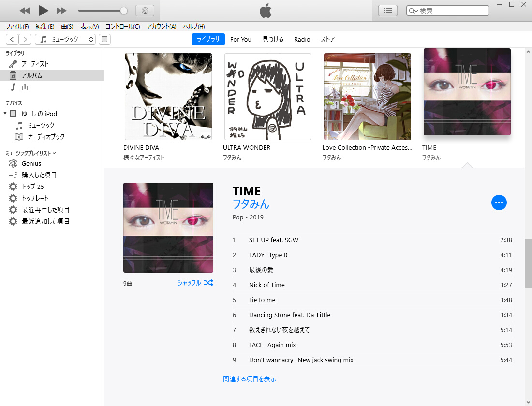The height and width of the screenshot is (406, 532).
Task: Shuffle the album with シャッフル
Action: tap(195, 283)
